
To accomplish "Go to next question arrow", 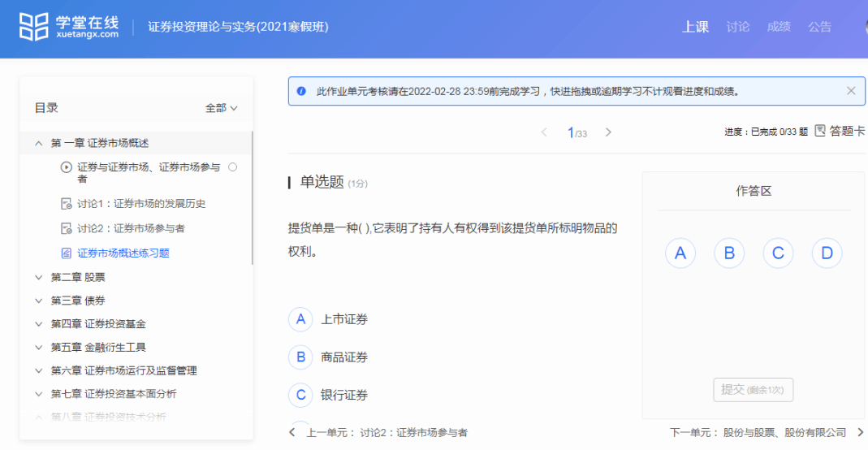I will click(608, 132).
